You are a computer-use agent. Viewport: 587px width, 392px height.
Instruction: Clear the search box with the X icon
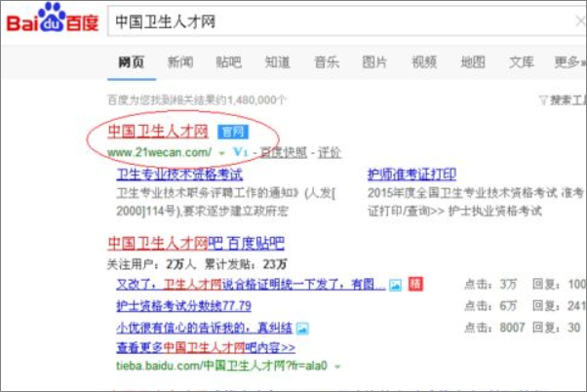[580, 21]
